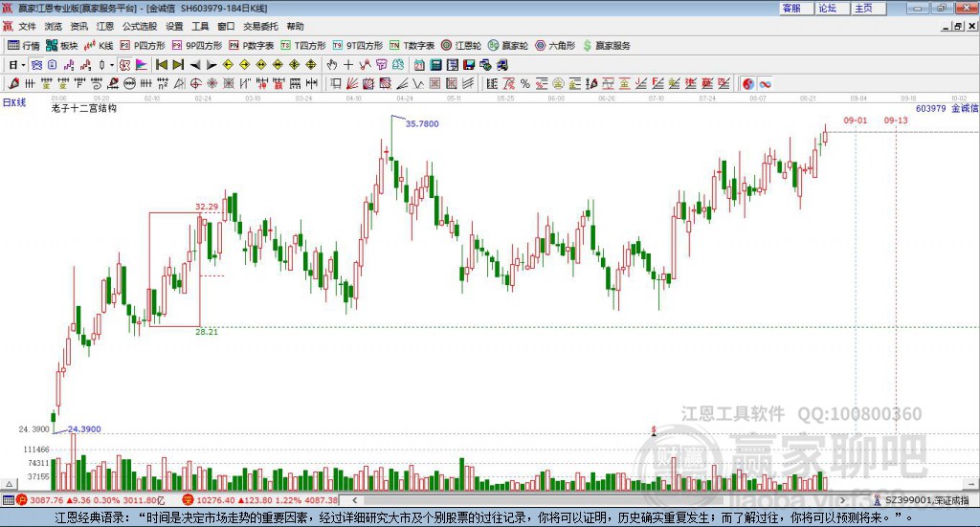Open the T四方形 tool
The width and height of the screenshot is (980, 527).
[x=303, y=45]
